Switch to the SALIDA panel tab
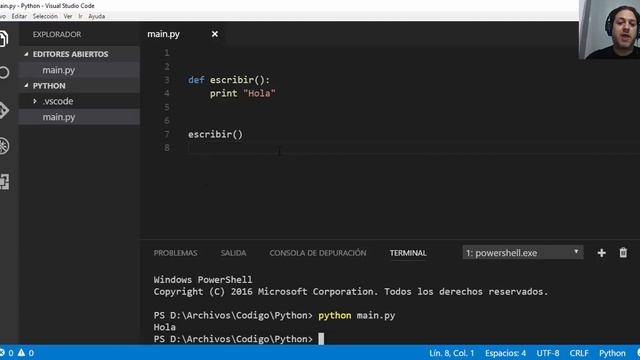640x360 pixels. coord(233,253)
